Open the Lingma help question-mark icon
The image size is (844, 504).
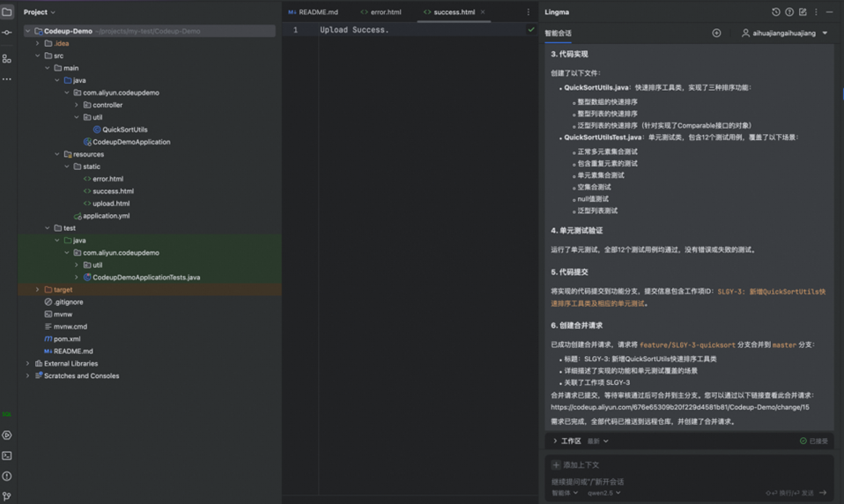tap(788, 12)
